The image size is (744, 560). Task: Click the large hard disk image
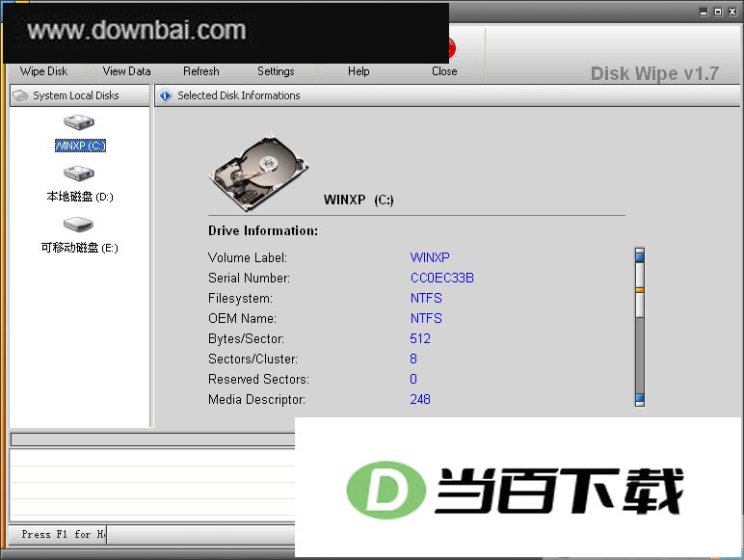pyautogui.click(x=258, y=173)
